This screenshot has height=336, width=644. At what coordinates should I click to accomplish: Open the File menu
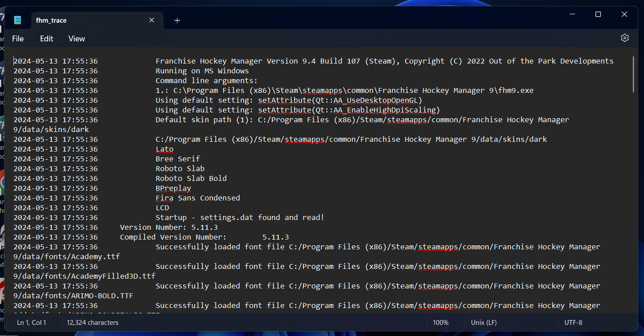[18, 39]
